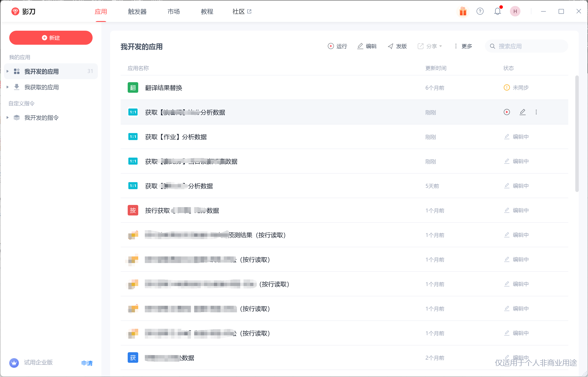Click the app list vertical scrollbar
The height and width of the screenshot is (377, 588).
pos(577,134)
